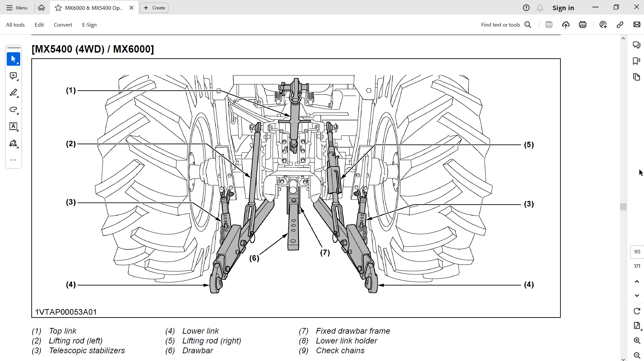Star the MX6000 & MX5400 document tab
This screenshot has height=361, width=644.
58,8
